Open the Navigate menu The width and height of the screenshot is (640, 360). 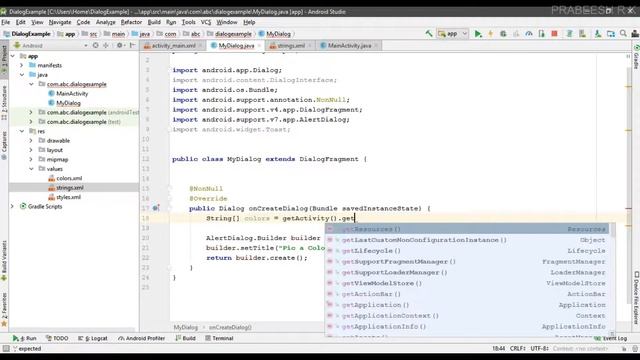click(x=60, y=22)
